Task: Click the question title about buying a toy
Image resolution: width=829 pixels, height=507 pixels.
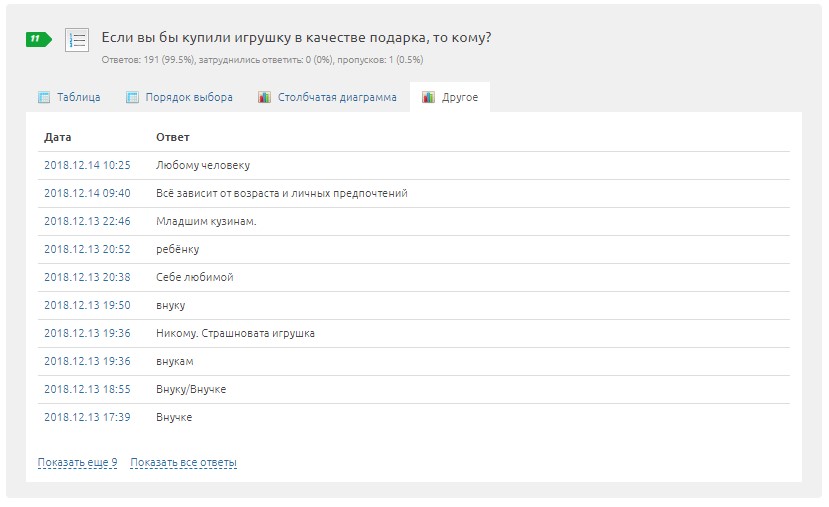Action: [x=296, y=38]
